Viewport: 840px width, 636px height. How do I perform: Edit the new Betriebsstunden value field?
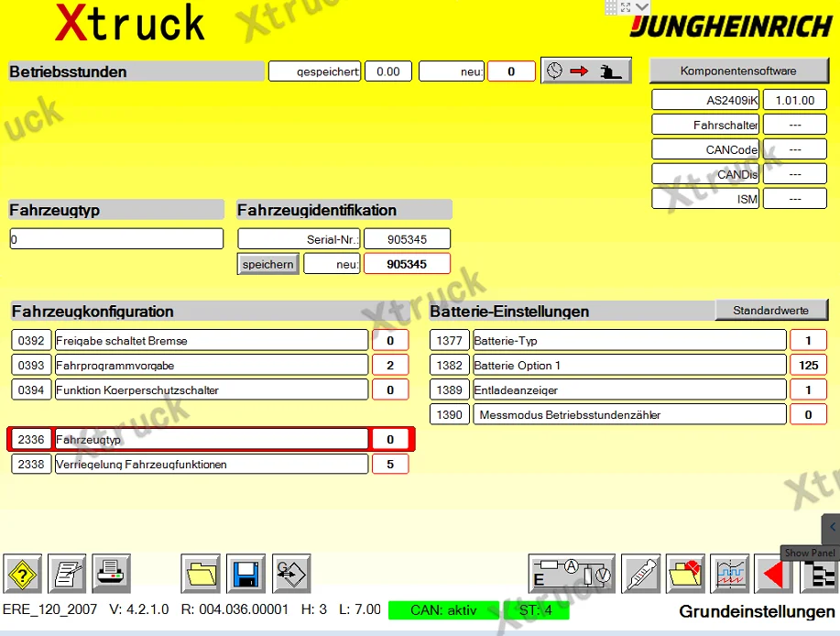pyautogui.click(x=511, y=71)
